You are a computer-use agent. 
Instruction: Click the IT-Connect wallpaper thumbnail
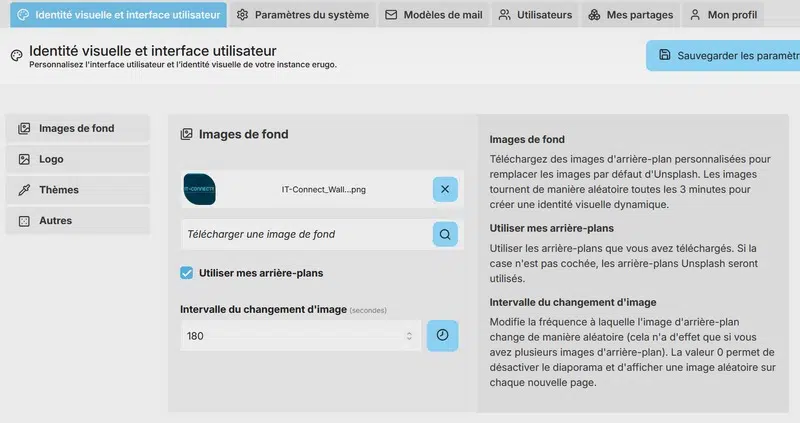click(200, 189)
